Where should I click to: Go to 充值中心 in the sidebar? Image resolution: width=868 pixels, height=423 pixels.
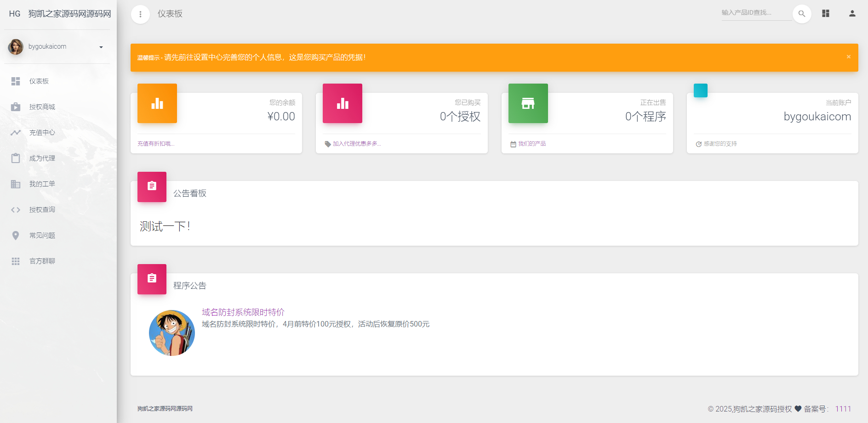42,133
